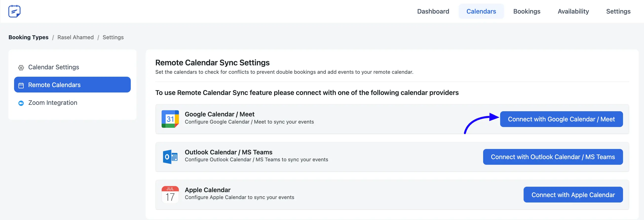This screenshot has width=644, height=220.
Task: Click 'Configure Apple Calendar to sync your events'
Action: 240,197
